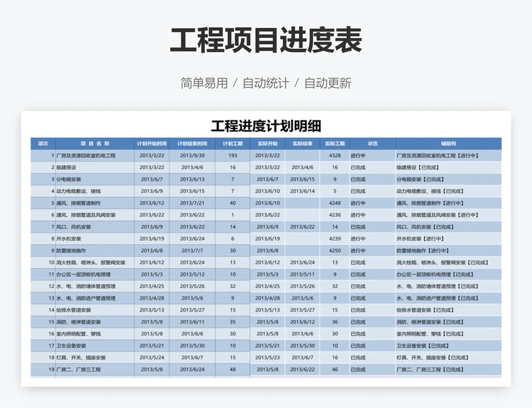This screenshot has height=408, width=532.
Task: Click actual duration value 4250
Action: (x=334, y=251)
